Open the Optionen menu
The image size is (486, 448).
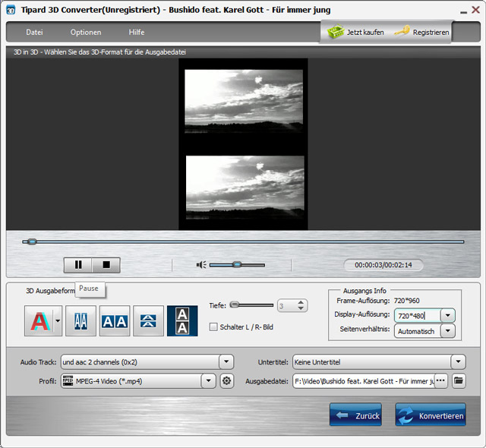86,32
